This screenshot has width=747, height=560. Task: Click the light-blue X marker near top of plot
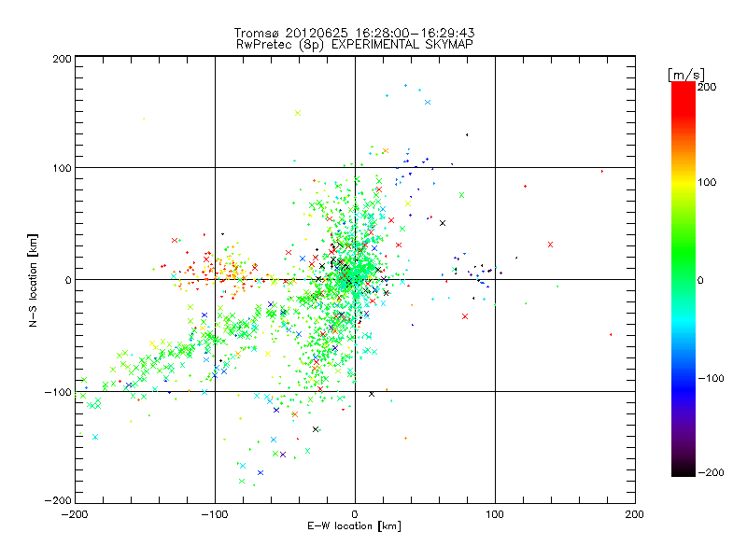tap(428, 103)
